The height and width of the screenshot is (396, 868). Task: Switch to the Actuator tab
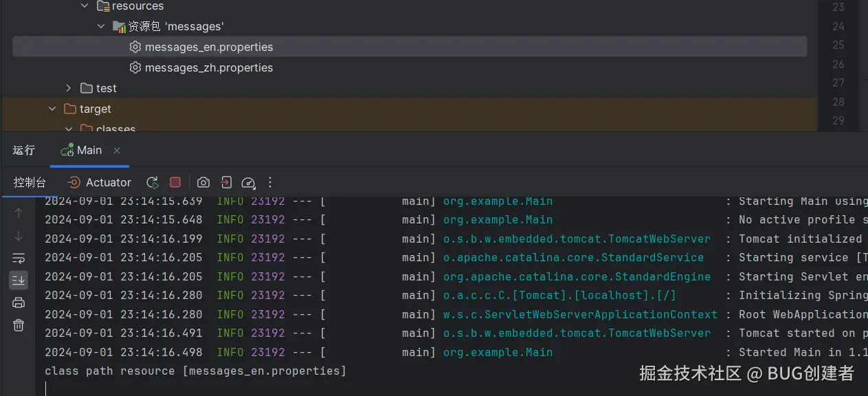pos(99,182)
